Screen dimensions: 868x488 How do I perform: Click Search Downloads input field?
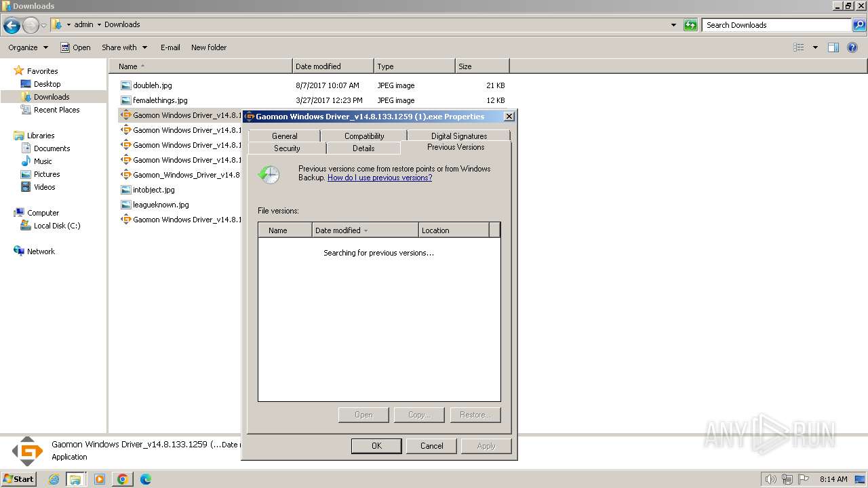[777, 25]
